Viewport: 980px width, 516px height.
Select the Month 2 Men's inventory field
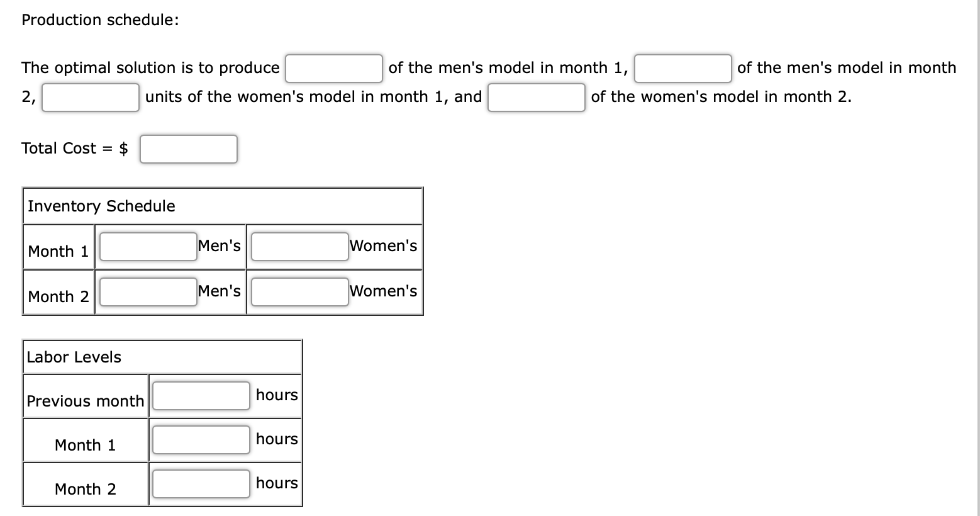click(147, 291)
